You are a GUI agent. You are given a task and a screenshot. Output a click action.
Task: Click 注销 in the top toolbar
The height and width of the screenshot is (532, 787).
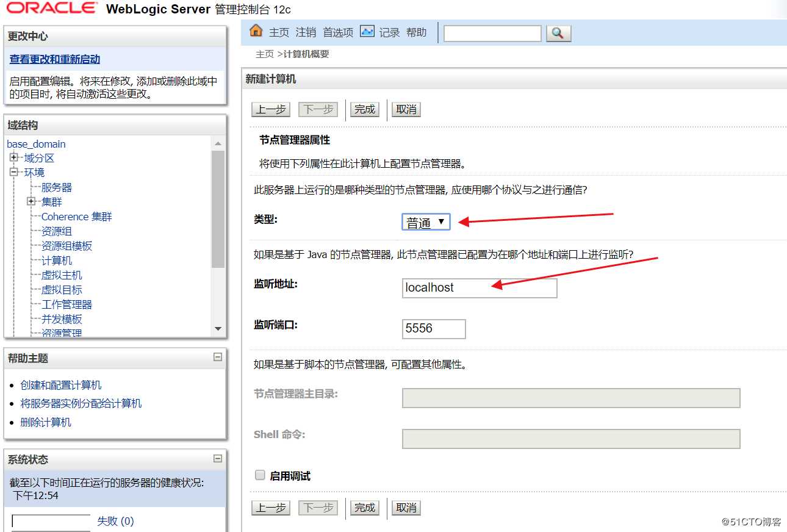pyautogui.click(x=306, y=32)
